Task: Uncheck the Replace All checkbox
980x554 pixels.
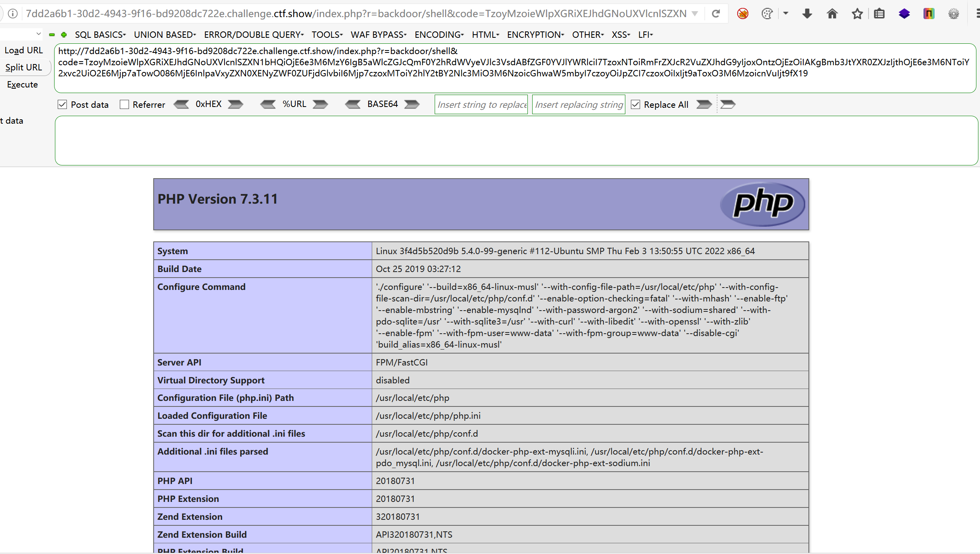Action: (635, 105)
